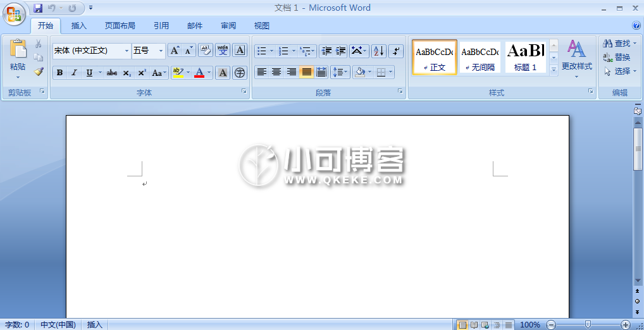This screenshot has height=330, width=644.
Task: Redo with the repeat arrow icon
Action: 72,8
